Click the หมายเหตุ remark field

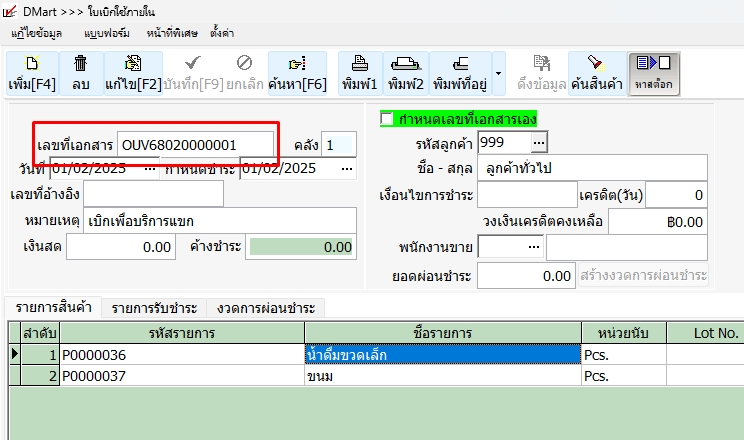pos(220,221)
